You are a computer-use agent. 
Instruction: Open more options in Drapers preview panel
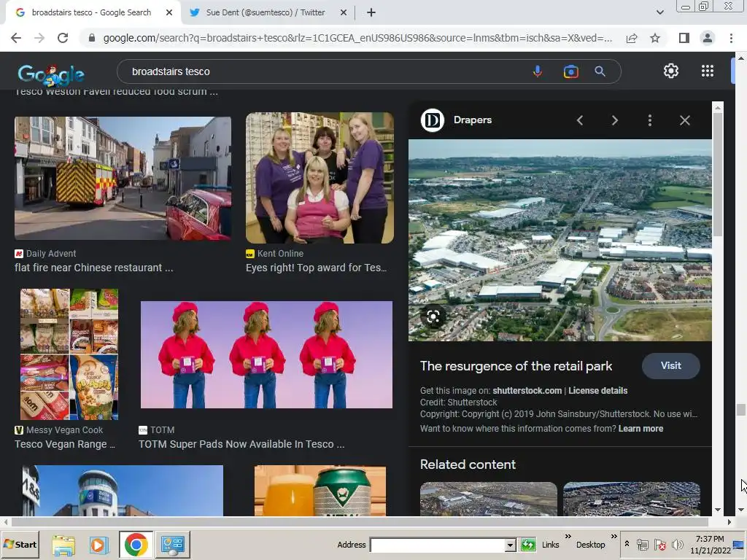(650, 120)
